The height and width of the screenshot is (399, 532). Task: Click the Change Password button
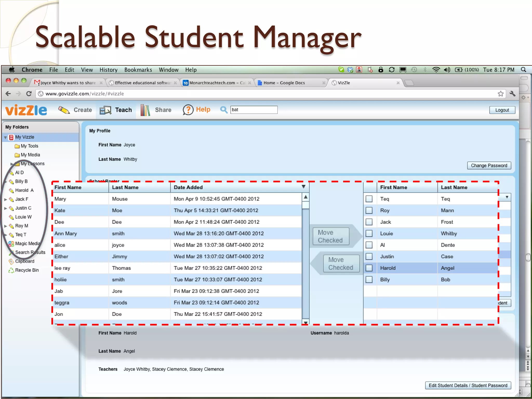pyautogui.click(x=489, y=166)
